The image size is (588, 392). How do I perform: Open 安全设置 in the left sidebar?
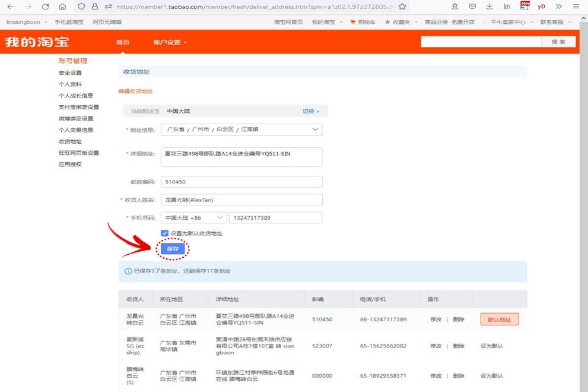pyautogui.click(x=70, y=73)
